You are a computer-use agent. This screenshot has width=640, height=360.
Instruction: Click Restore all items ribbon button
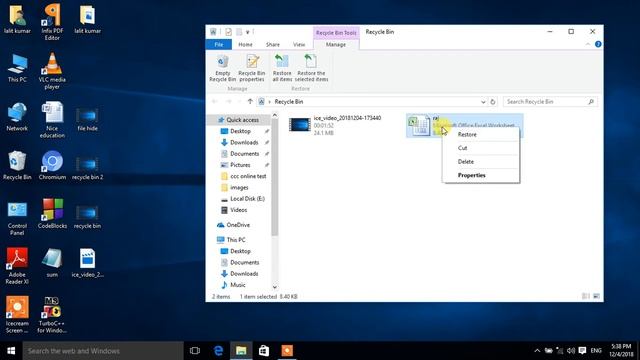pos(282,68)
